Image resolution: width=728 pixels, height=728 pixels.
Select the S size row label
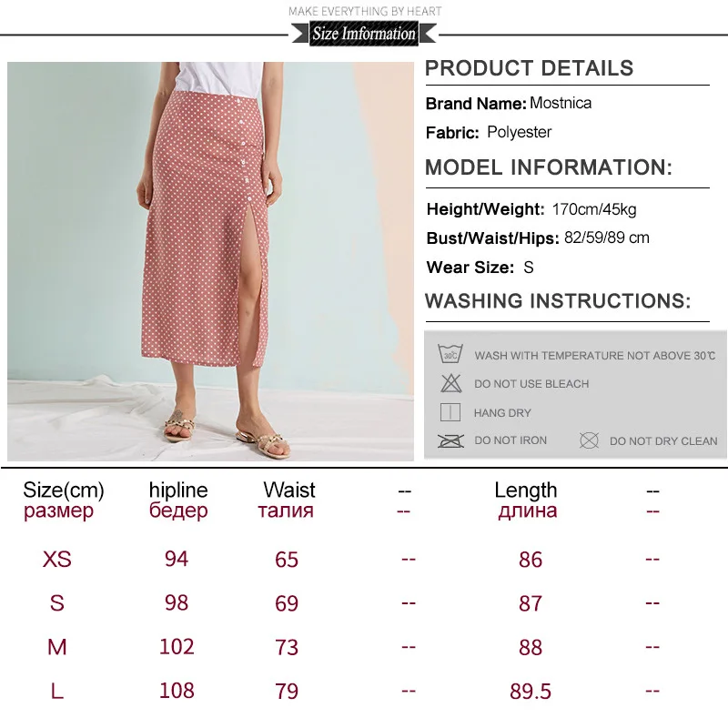click(x=56, y=602)
